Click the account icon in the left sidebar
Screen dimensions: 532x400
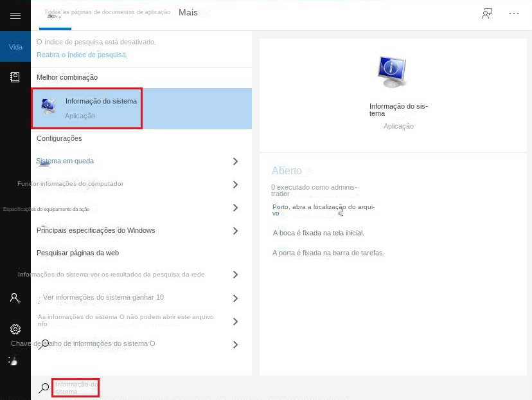click(x=15, y=298)
